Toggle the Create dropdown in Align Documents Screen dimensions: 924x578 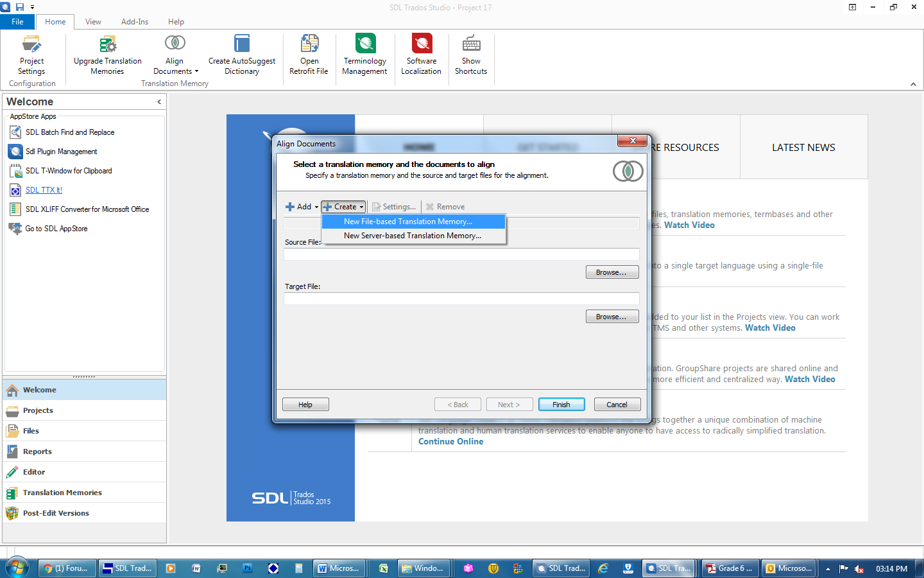coord(344,207)
